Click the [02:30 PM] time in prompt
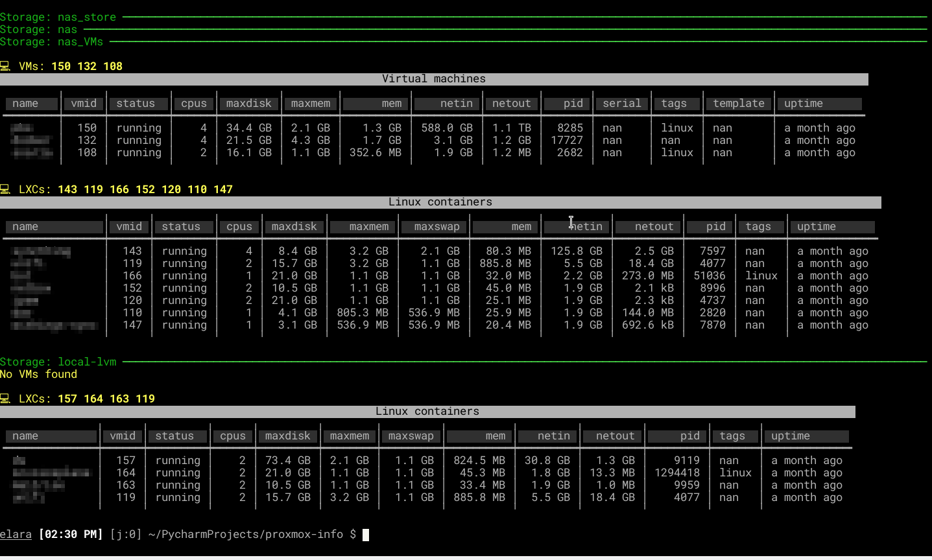 (x=71, y=534)
